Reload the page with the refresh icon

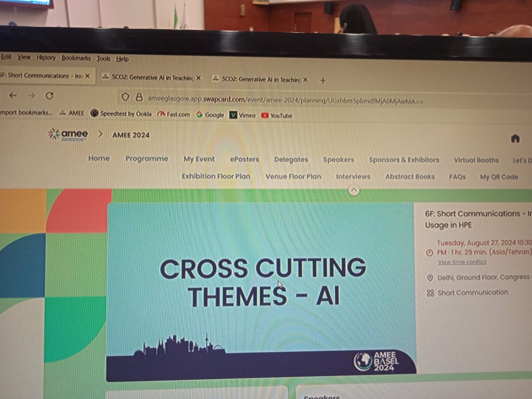point(49,96)
